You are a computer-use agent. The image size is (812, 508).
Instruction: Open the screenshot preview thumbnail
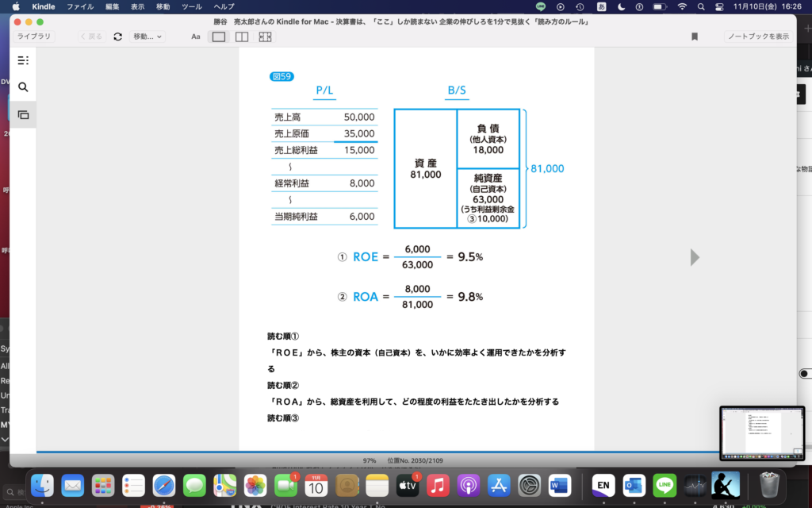coord(760,433)
